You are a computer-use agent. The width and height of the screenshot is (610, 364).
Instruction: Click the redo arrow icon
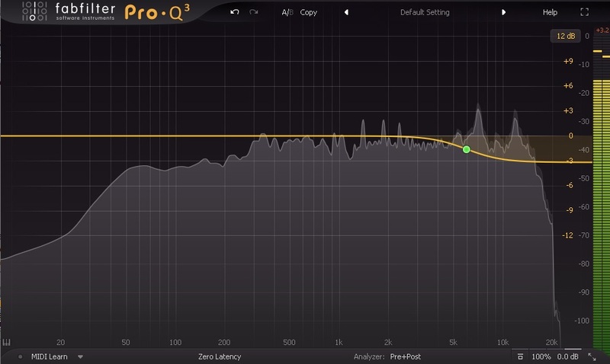tap(254, 12)
